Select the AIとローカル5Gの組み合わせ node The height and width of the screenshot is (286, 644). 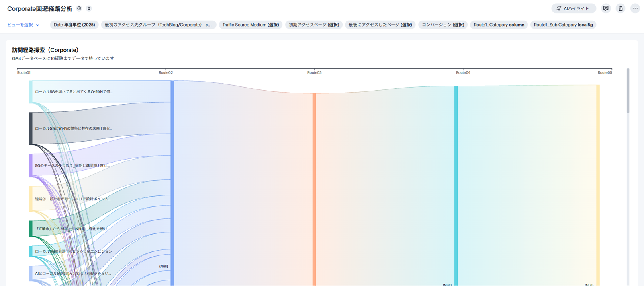(31, 274)
